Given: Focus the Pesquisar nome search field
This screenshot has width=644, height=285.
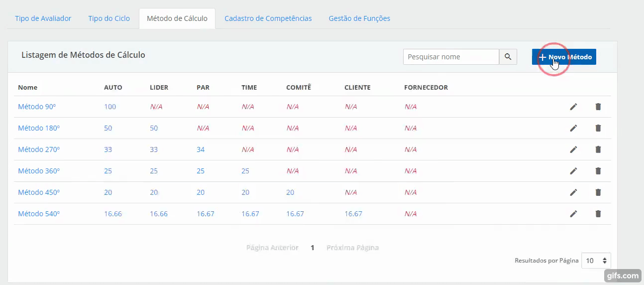Looking at the screenshot, I should [451, 57].
